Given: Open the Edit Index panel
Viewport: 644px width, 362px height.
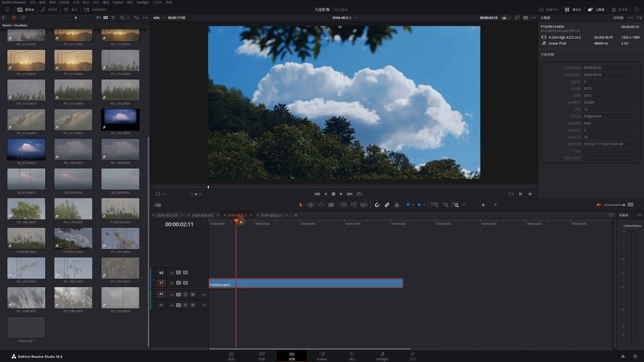Looking at the screenshot, I should pos(71,10).
